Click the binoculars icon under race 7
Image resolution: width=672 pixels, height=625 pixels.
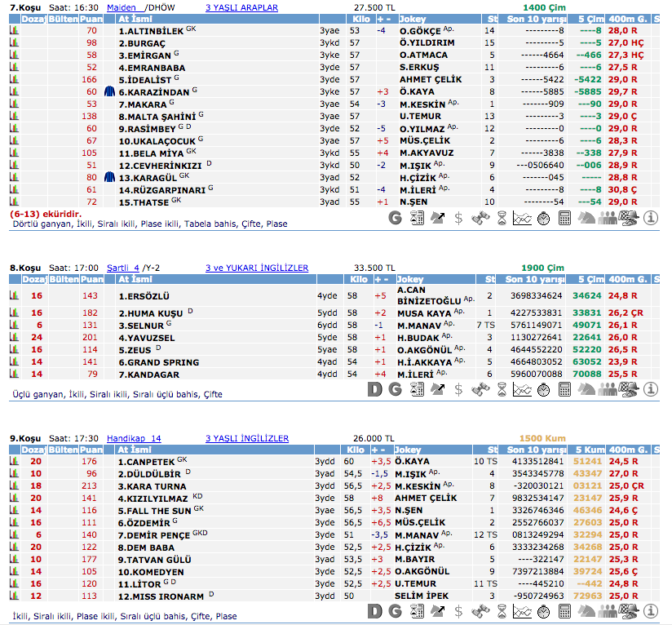pos(480,218)
